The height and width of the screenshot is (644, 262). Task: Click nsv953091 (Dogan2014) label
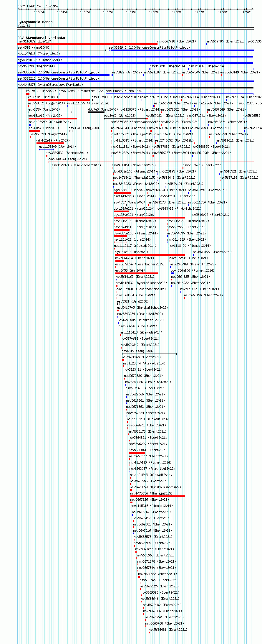tap(168, 66)
